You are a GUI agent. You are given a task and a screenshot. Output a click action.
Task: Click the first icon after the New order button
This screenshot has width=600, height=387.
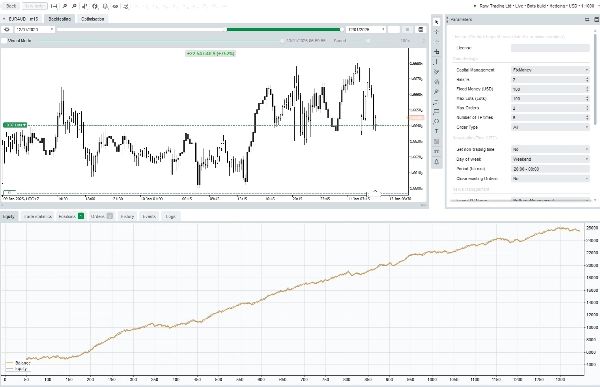point(54,6)
